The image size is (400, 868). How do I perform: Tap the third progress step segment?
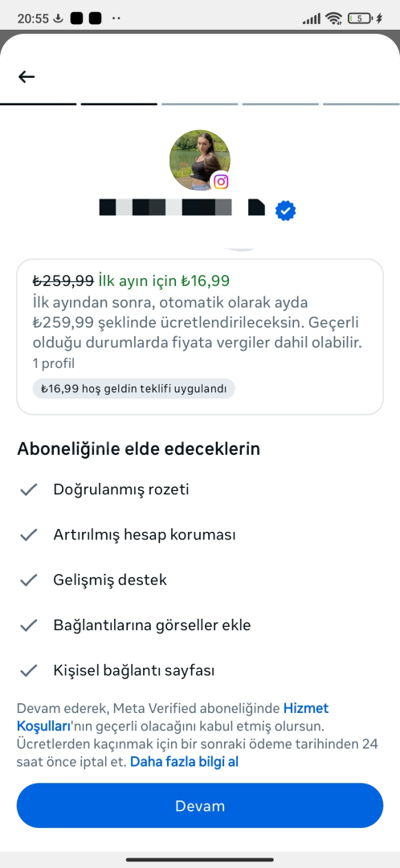(x=200, y=104)
